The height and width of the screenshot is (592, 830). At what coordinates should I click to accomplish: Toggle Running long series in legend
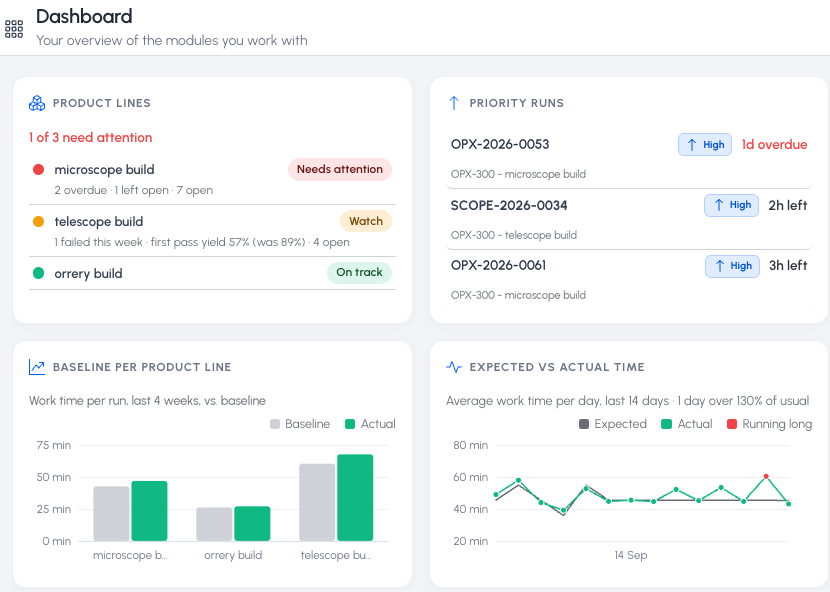click(770, 424)
